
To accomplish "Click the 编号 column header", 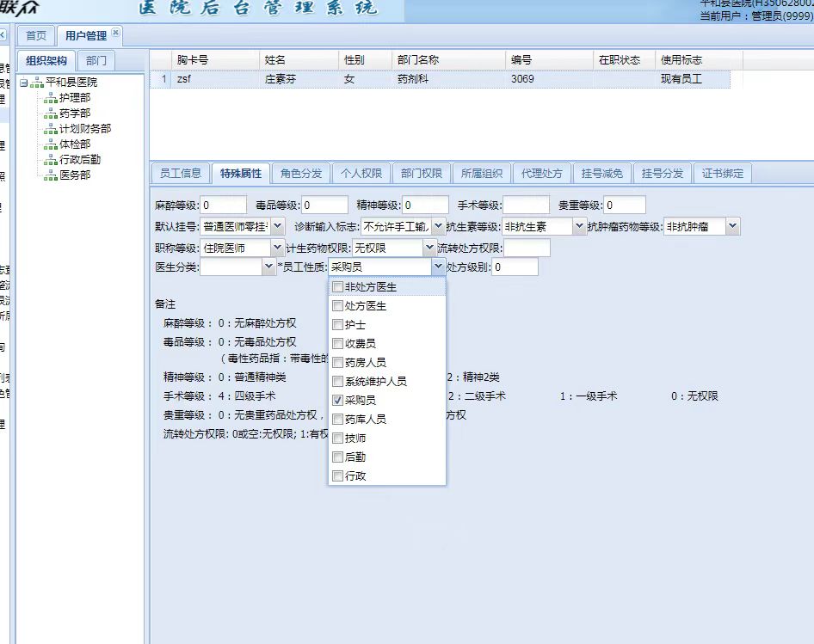I will (x=549, y=60).
